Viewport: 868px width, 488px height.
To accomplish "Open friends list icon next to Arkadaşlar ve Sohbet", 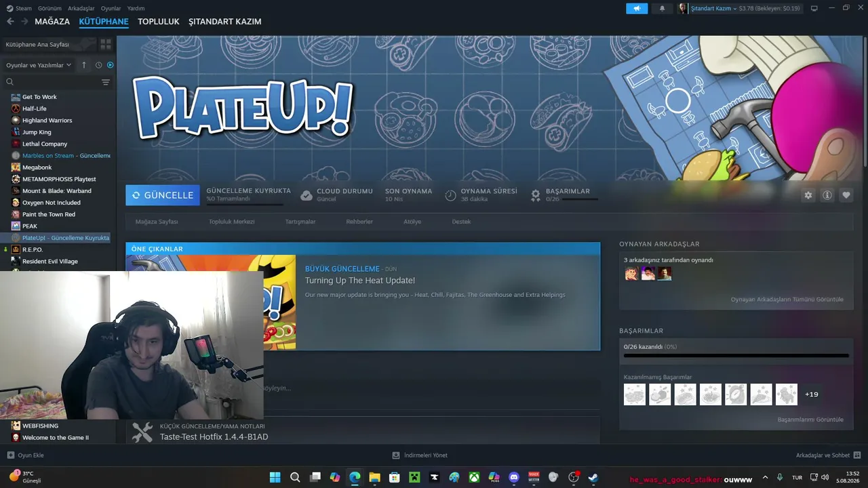I will pyautogui.click(x=857, y=455).
